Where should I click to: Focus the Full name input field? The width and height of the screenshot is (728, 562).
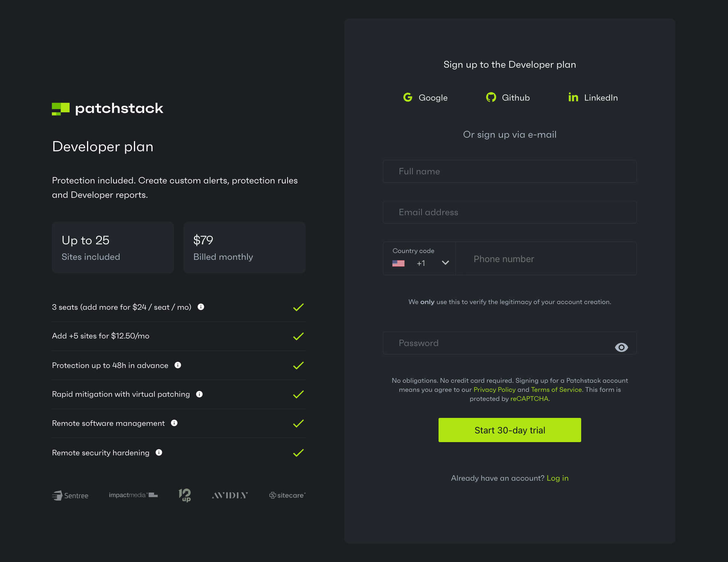coord(509,171)
